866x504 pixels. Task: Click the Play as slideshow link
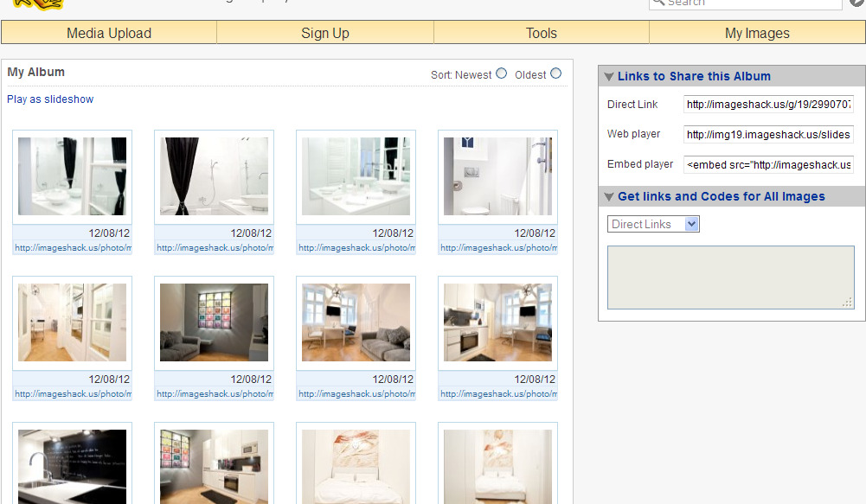point(50,99)
